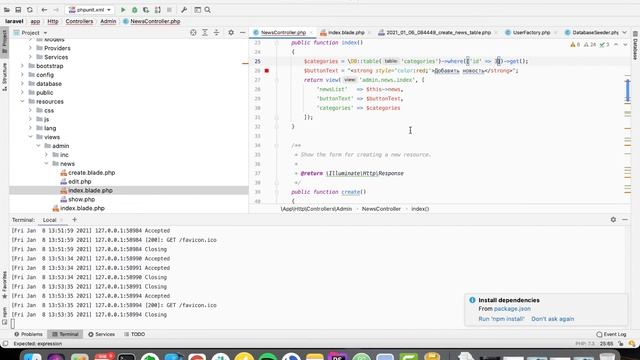Navigate forward with the right arrow
This screenshot has width=640, height=360.
pyautogui.click(x=56, y=10)
